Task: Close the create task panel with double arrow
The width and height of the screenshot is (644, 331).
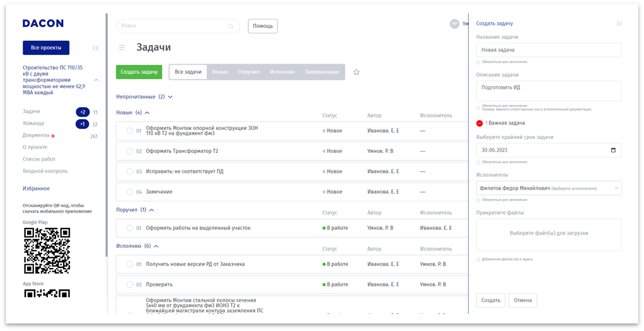Action: click(619, 23)
